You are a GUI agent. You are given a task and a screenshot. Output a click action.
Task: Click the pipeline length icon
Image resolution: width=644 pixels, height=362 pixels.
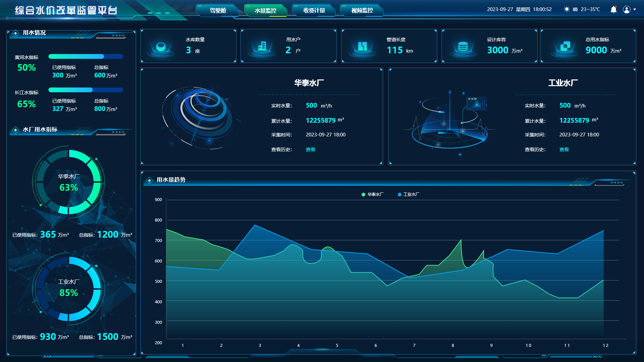pyautogui.click(x=362, y=47)
